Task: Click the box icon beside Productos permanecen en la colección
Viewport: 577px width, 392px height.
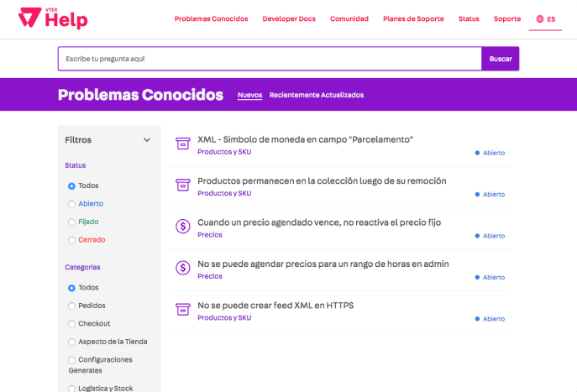Action: pyautogui.click(x=183, y=185)
